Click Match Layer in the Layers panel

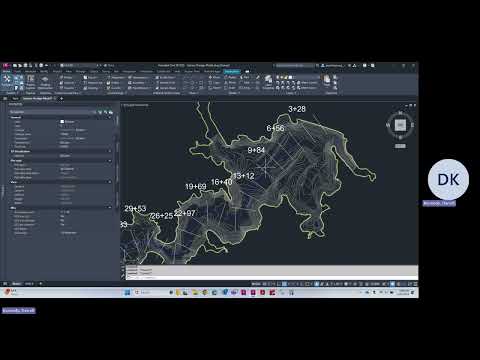[x=308, y=88]
